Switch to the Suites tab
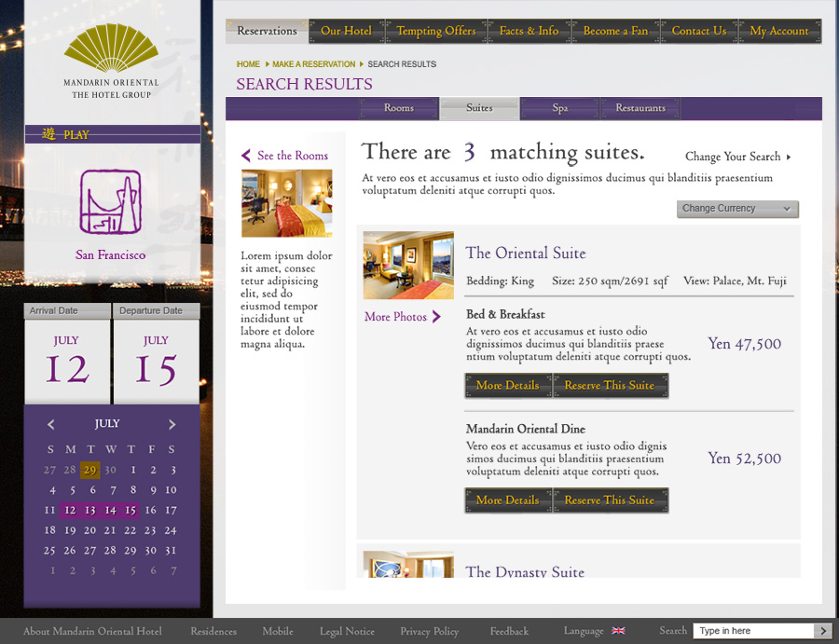Viewport: 839px width, 644px height. tap(479, 108)
